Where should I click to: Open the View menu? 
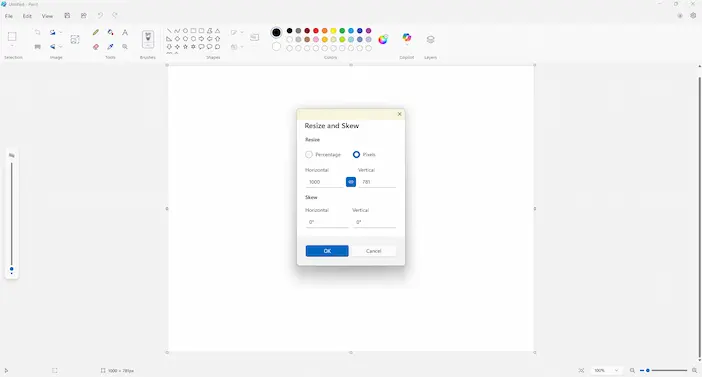click(47, 16)
